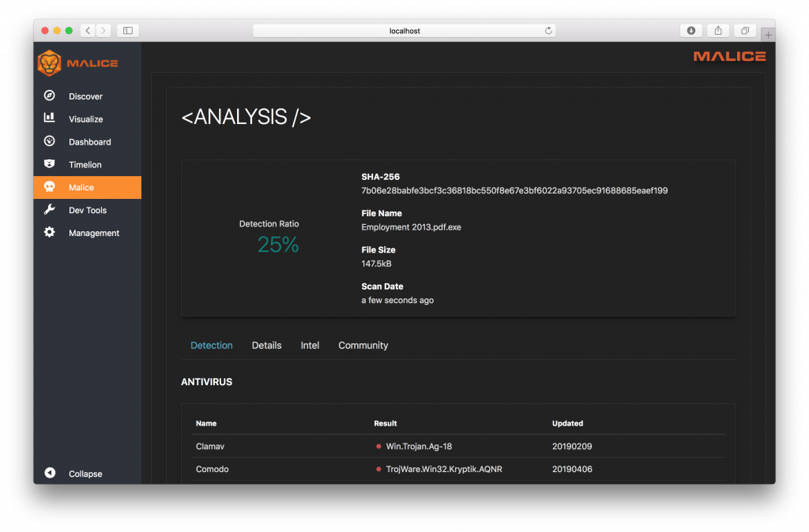Click the Result column header

click(x=386, y=423)
